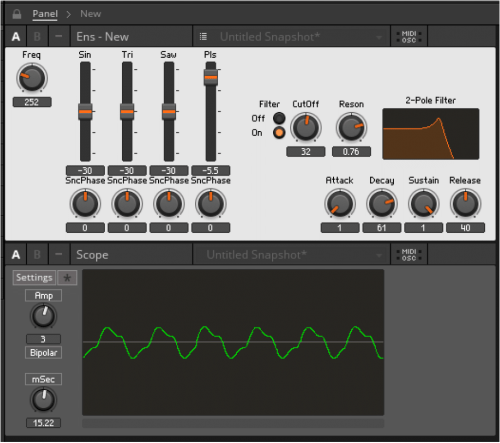The image size is (500, 443).
Task: Click the Freq knob
Action: (x=32, y=78)
